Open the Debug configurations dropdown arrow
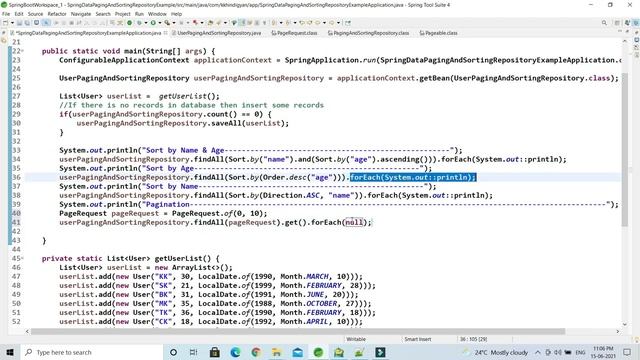This screenshot has height=360, width=640. click(146, 23)
